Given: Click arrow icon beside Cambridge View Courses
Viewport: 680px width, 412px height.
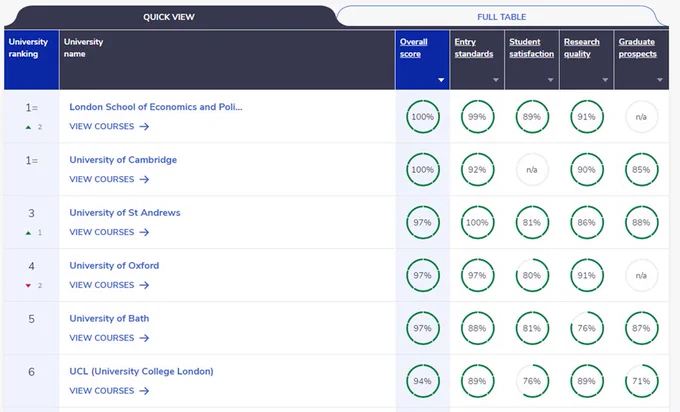Looking at the screenshot, I should (144, 179).
